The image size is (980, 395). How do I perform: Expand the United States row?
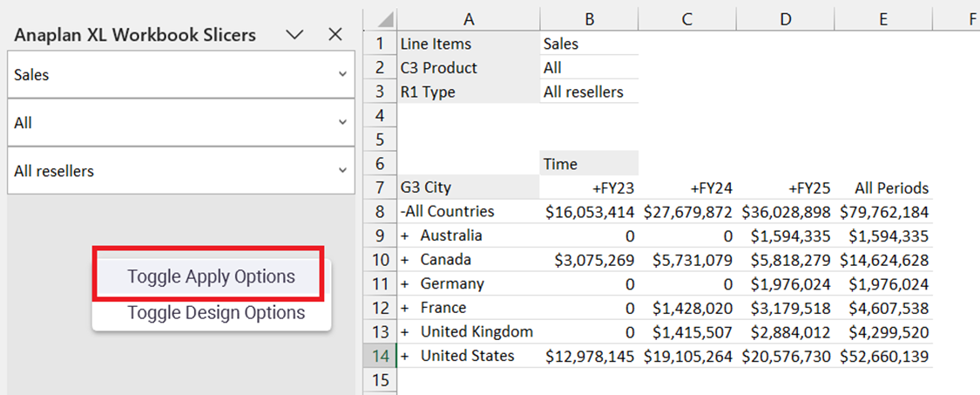point(405,356)
